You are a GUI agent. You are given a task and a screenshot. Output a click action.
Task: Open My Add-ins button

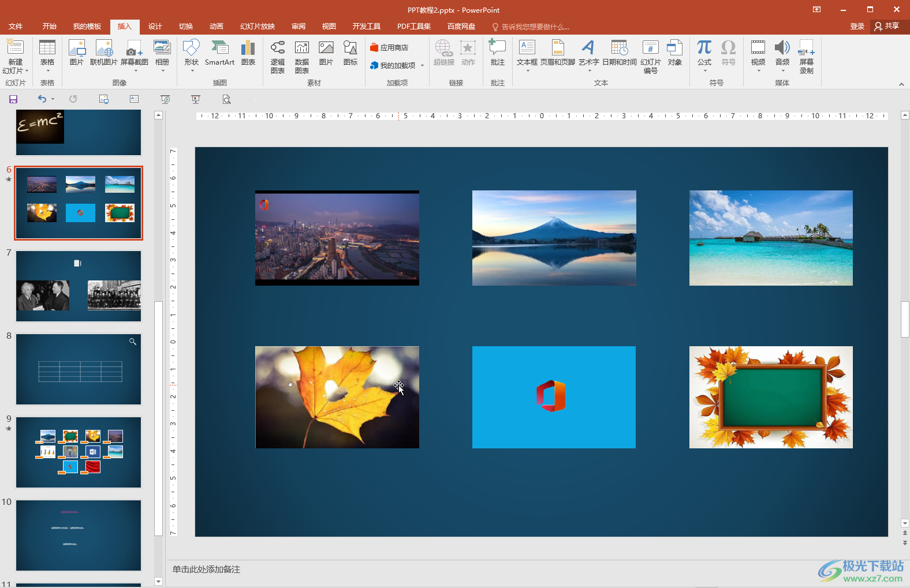tap(393, 65)
